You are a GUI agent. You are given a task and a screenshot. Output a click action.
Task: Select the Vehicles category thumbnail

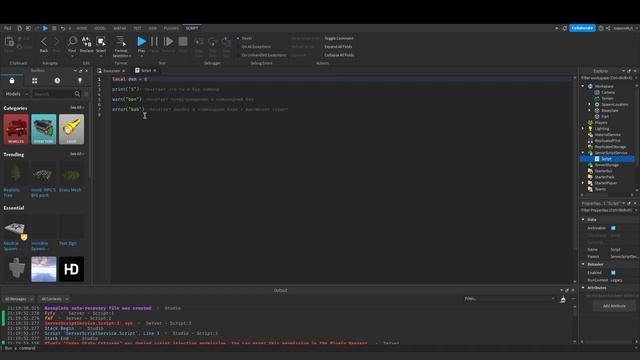(16, 129)
